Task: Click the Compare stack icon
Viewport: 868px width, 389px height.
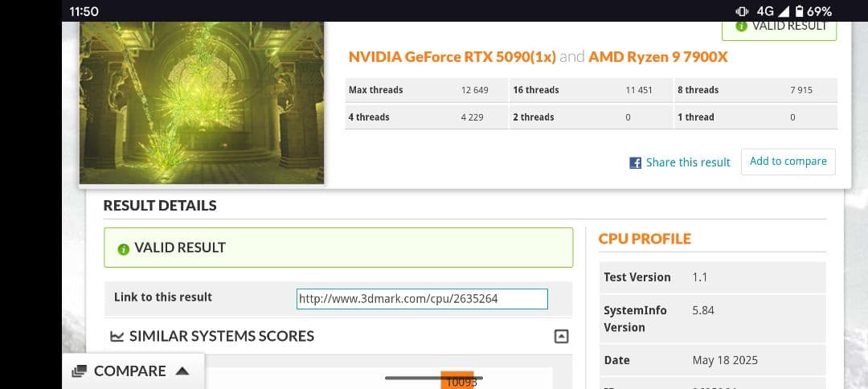Action: 79,371
